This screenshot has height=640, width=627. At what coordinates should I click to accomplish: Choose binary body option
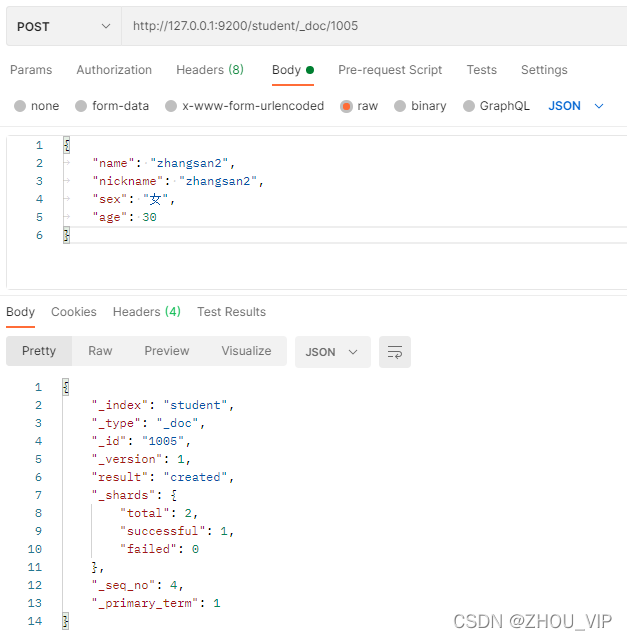pyautogui.click(x=420, y=106)
